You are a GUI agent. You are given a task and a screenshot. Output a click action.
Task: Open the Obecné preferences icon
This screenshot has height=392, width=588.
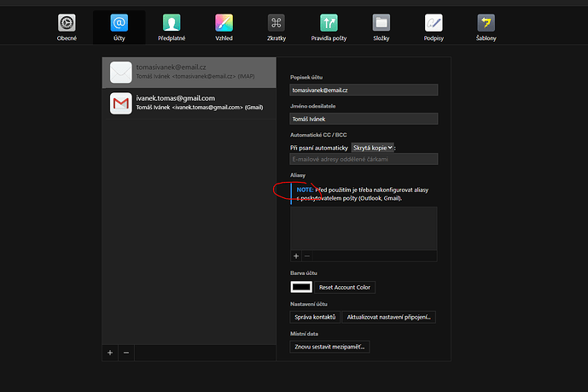coord(67,23)
